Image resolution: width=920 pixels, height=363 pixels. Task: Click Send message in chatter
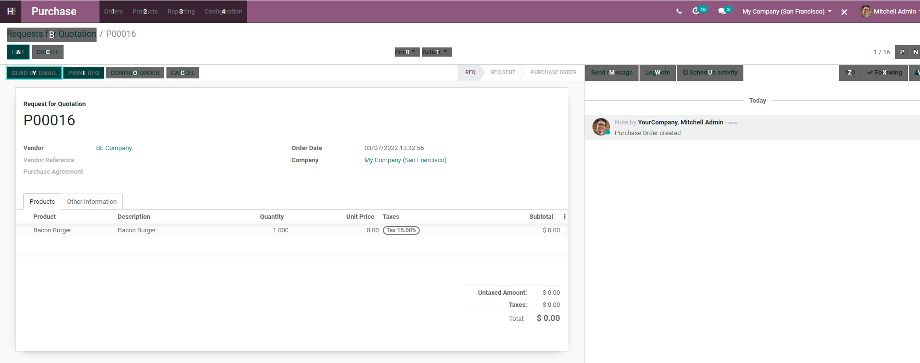coord(611,73)
